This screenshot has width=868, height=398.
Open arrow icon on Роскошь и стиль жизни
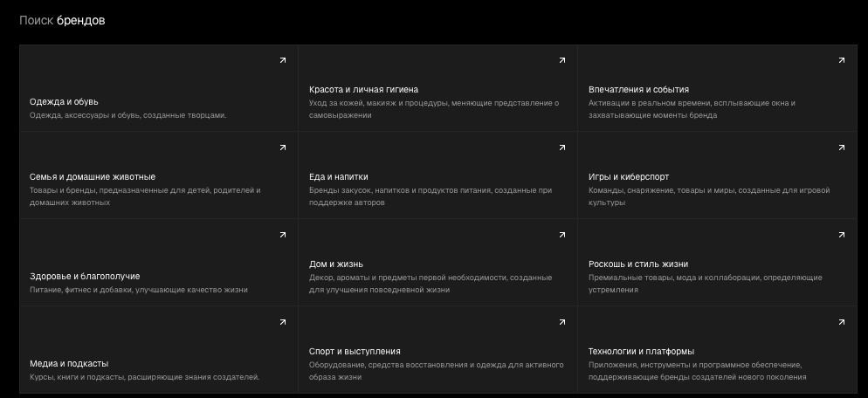click(841, 235)
